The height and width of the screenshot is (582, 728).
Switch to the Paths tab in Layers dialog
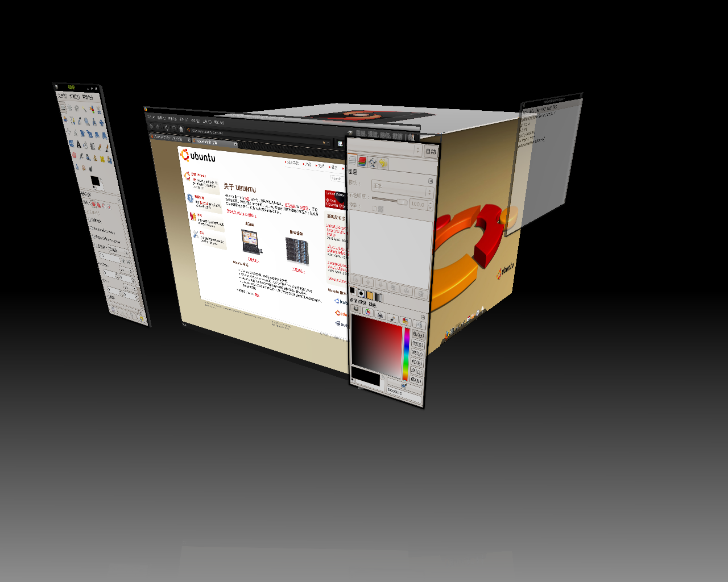[373, 163]
